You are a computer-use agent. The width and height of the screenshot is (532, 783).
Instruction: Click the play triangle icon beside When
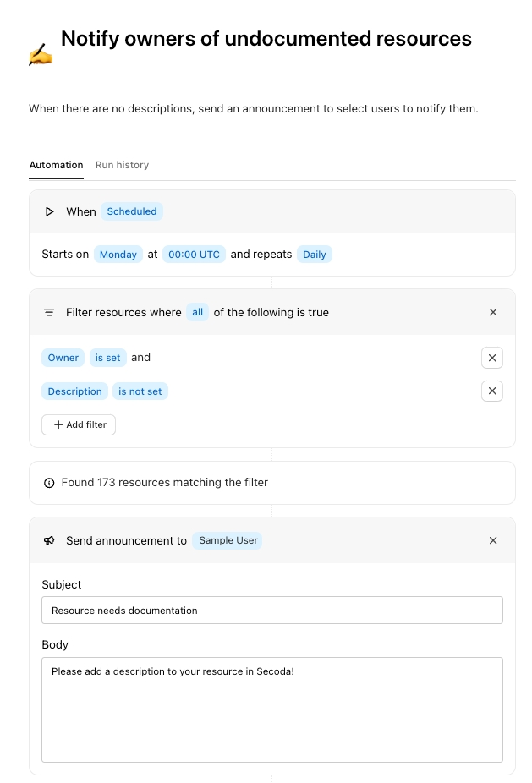pyautogui.click(x=50, y=211)
